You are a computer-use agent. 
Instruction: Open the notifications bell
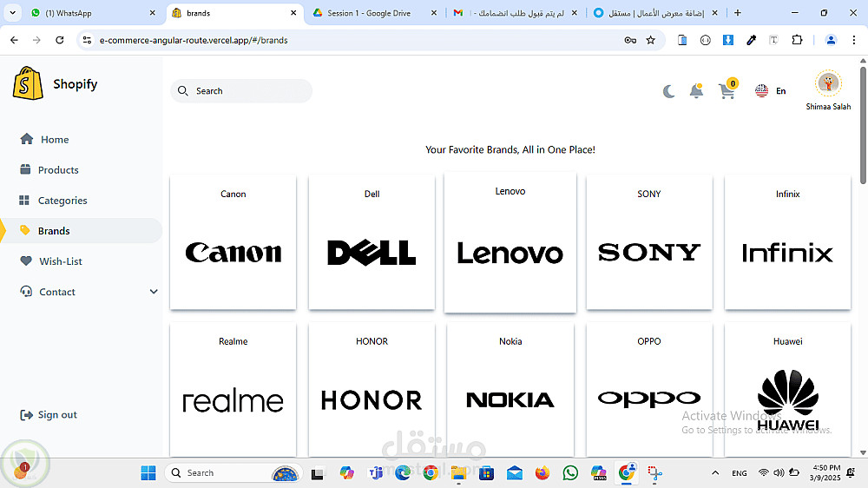(x=696, y=91)
